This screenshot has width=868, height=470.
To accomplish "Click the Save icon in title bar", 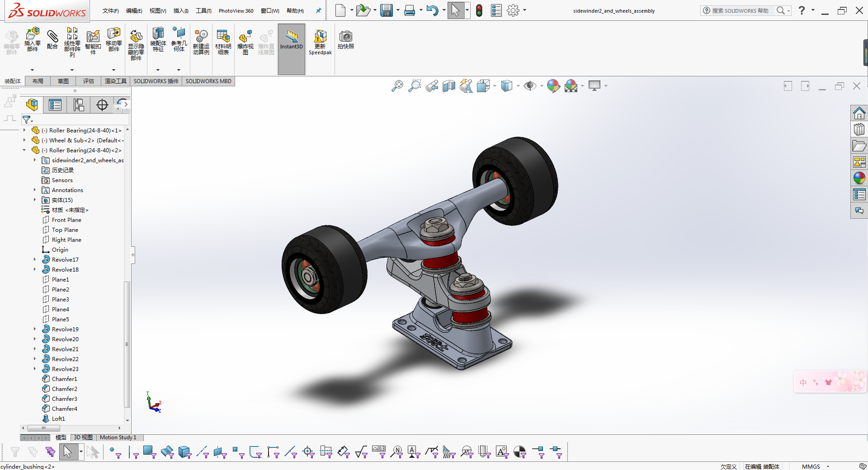I will coord(387,10).
